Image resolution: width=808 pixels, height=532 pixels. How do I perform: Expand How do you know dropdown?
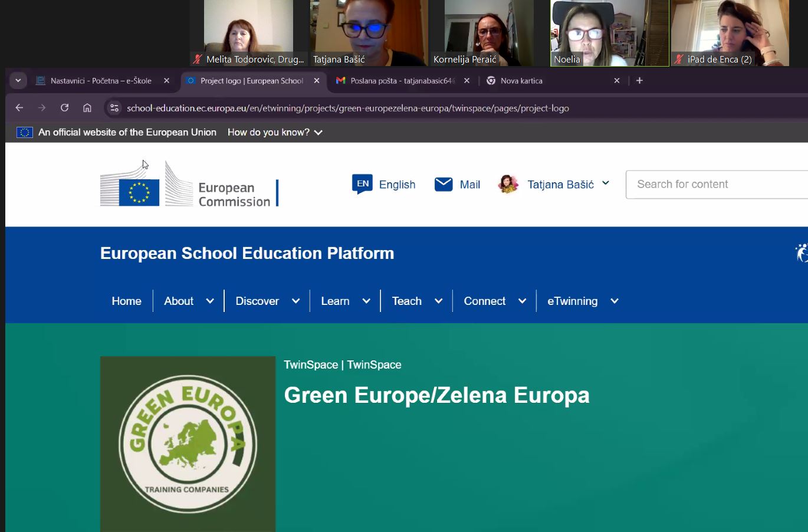(x=275, y=132)
